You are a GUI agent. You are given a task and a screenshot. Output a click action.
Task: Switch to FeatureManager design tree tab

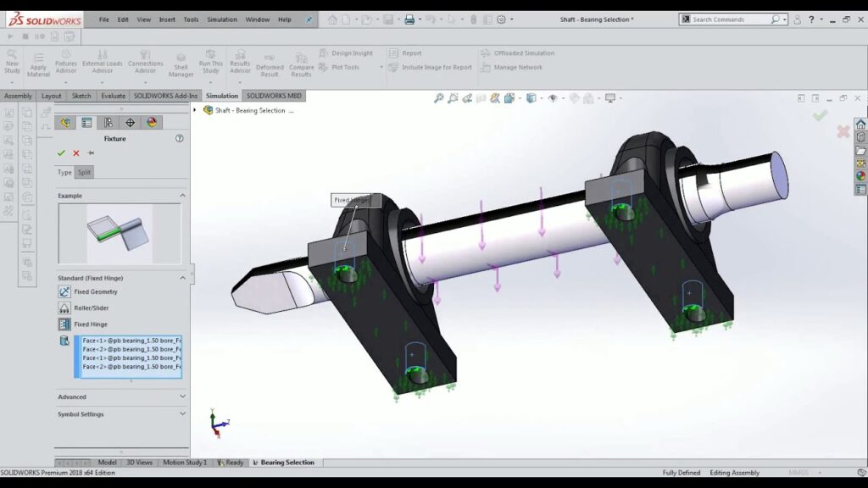(x=65, y=122)
